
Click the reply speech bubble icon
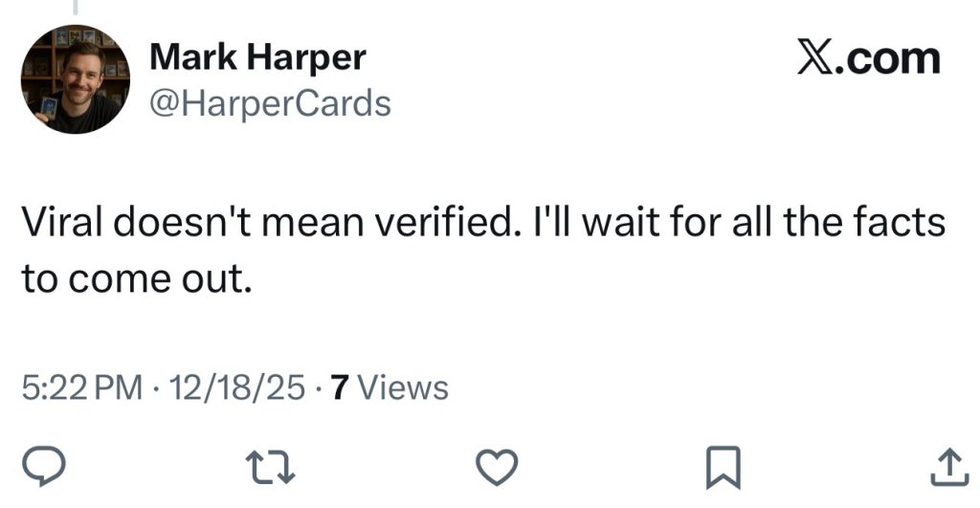point(42,466)
